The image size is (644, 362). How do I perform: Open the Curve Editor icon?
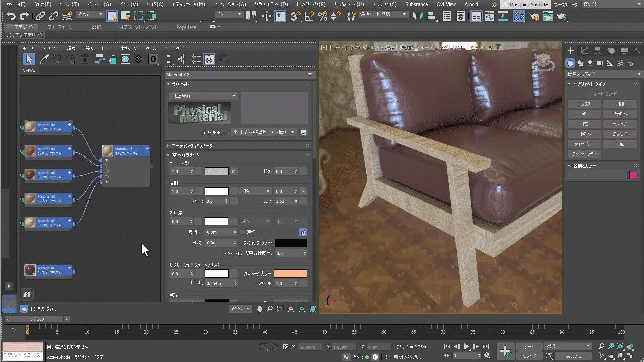pyautogui.click(x=490, y=16)
